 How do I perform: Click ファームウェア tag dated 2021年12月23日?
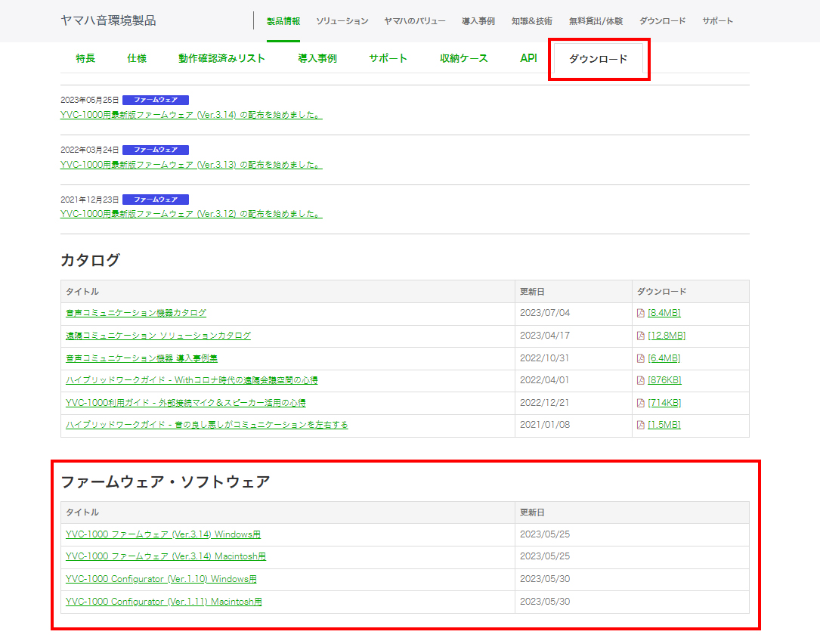tap(156, 200)
